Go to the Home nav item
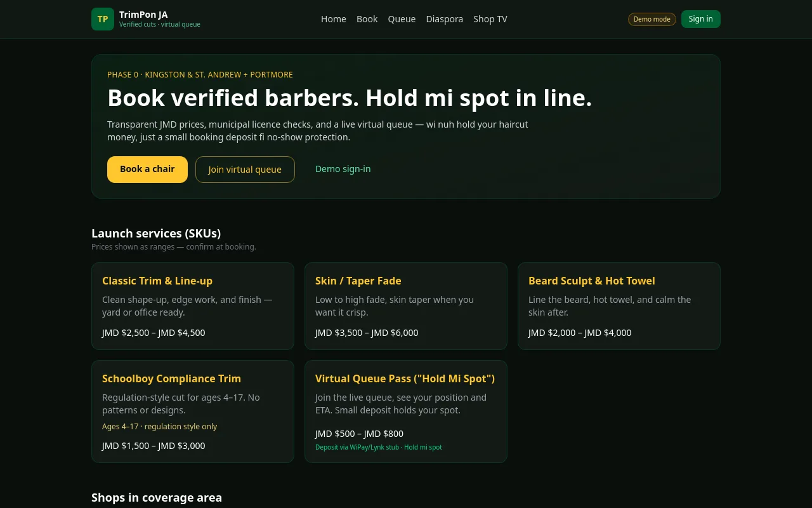 pyautogui.click(x=334, y=19)
